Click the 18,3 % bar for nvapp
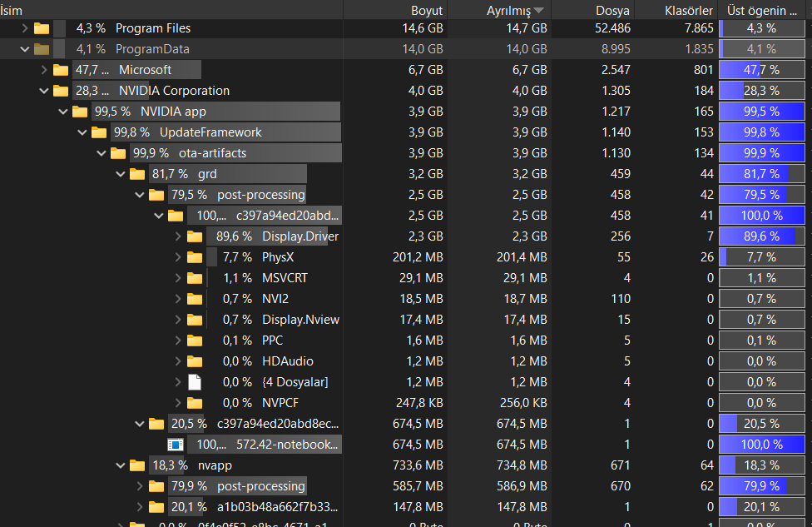 click(x=762, y=465)
